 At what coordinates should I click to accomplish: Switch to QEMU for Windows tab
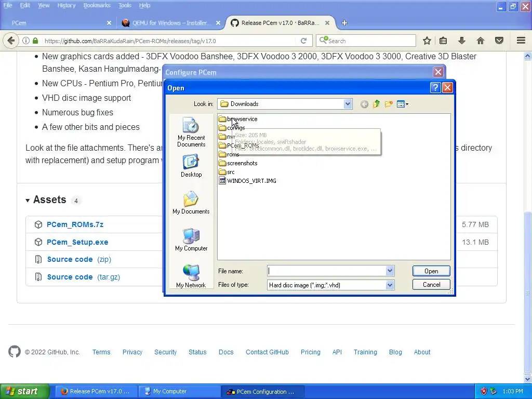pos(170,23)
